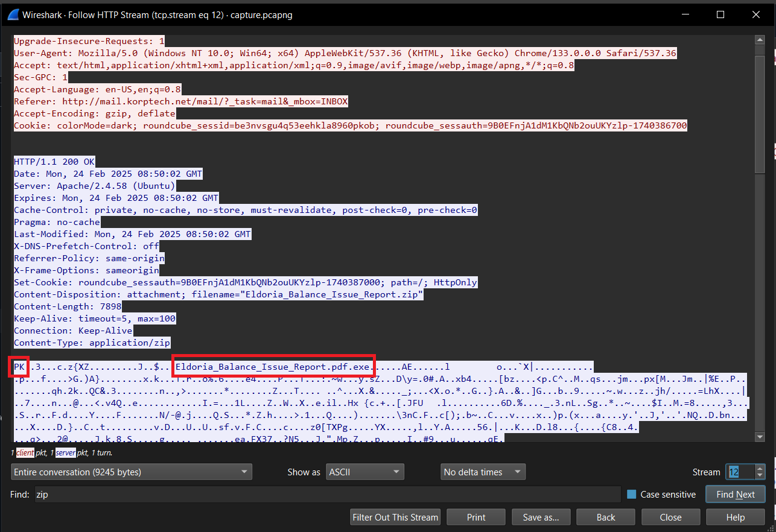The height and width of the screenshot is (532, 776).
Task: Minimize the Follow HTTP Stream window
Action: coord(685,14)
